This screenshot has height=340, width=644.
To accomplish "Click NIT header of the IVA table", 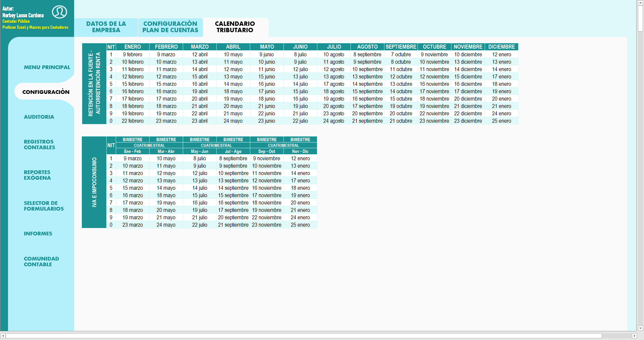I will coord(111,146).
